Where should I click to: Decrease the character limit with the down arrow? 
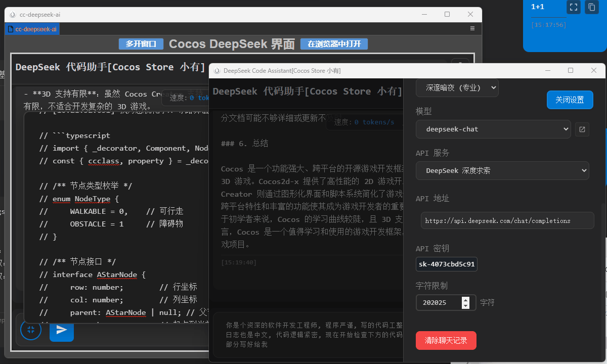pyautogui.click(x=465, y=306)
